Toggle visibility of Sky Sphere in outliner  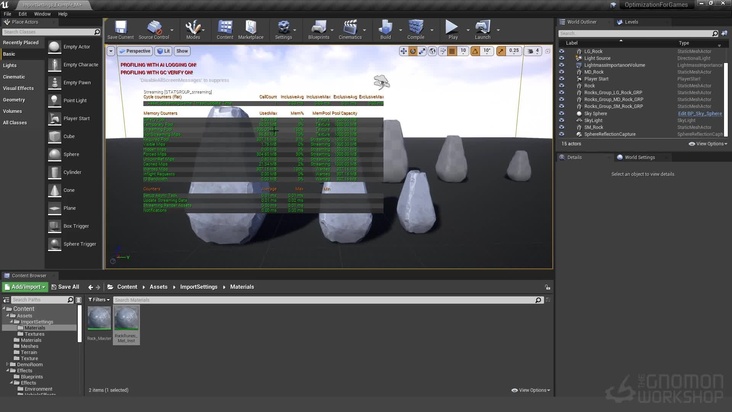tap(562, 113)
